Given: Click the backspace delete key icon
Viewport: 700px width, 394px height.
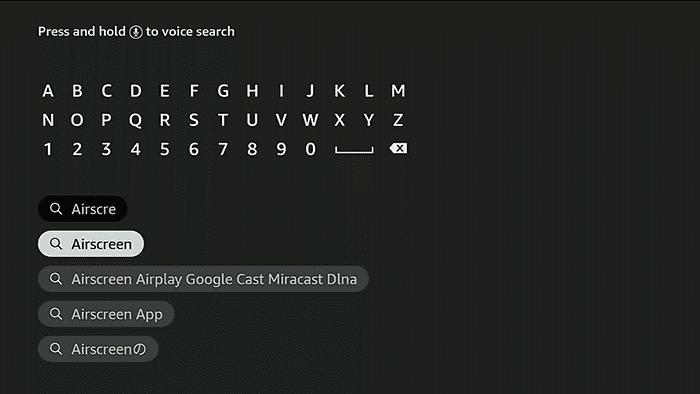Looking at the screenshot, I should point(398,149).
